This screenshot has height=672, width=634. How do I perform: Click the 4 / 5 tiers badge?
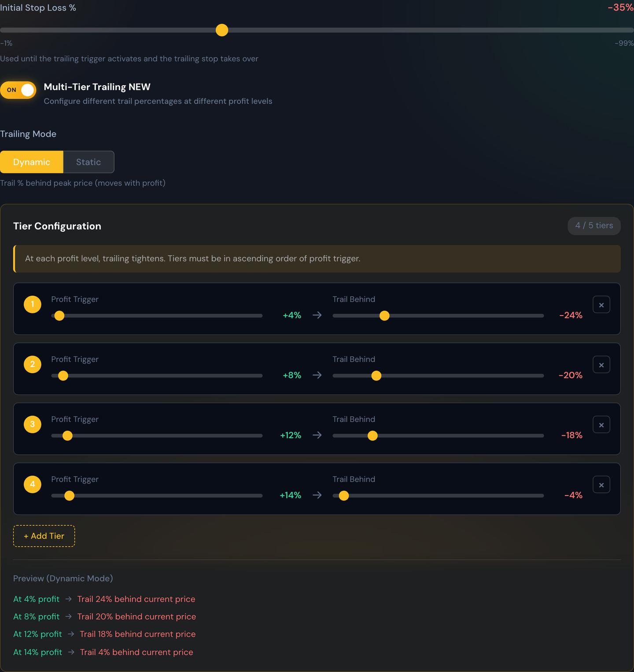pos(594,226)
